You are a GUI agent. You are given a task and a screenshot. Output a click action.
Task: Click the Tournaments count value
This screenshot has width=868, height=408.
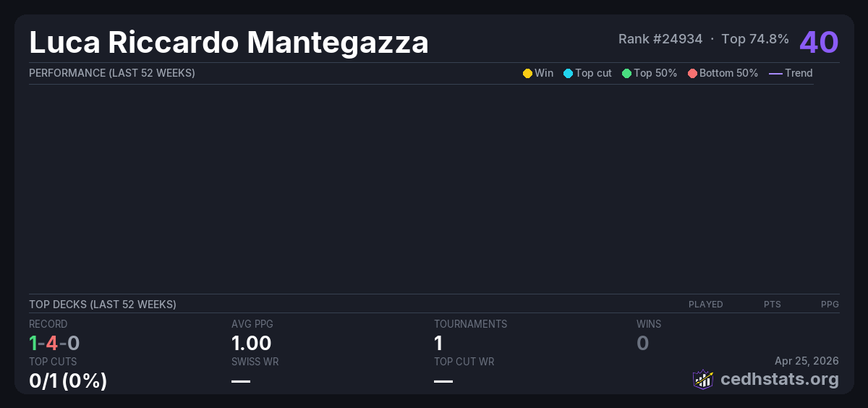click(x=438, y=343)
